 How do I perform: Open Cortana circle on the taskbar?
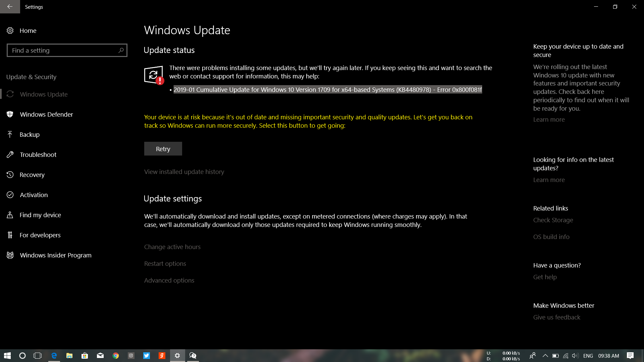22,356
